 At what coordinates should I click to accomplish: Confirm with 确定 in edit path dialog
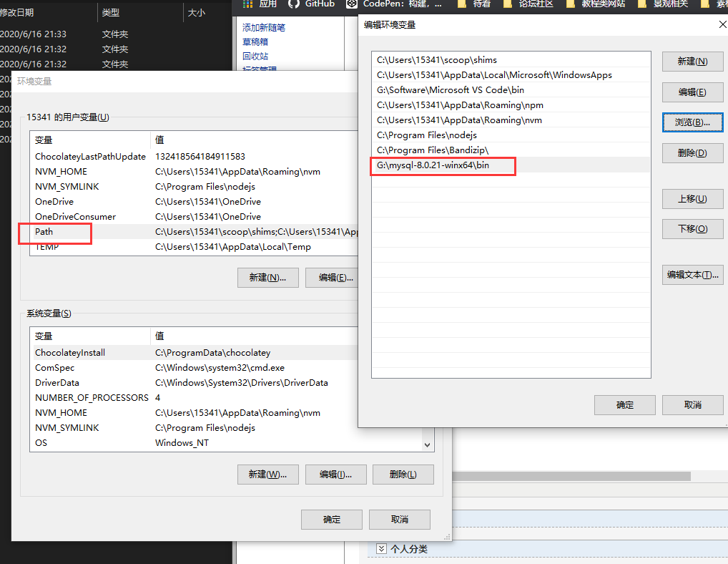[x=625, y=405]
